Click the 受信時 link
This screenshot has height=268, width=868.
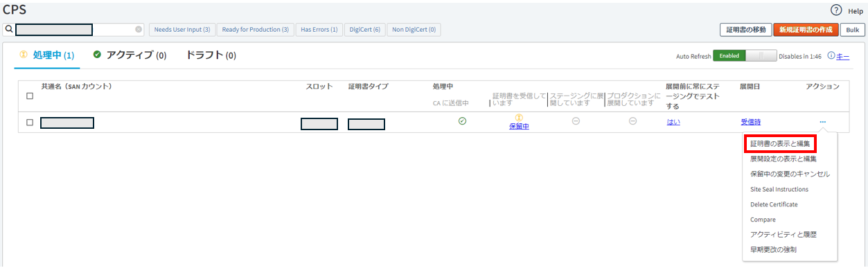(750, 122)
